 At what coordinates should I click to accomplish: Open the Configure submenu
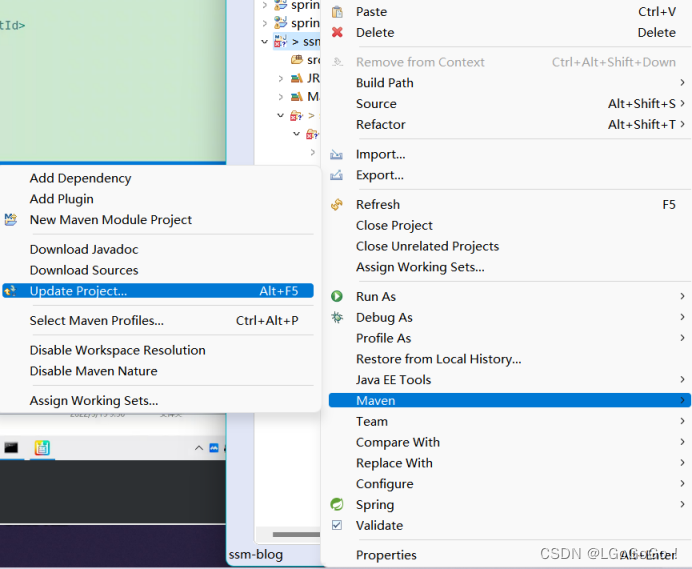(510, 483)
